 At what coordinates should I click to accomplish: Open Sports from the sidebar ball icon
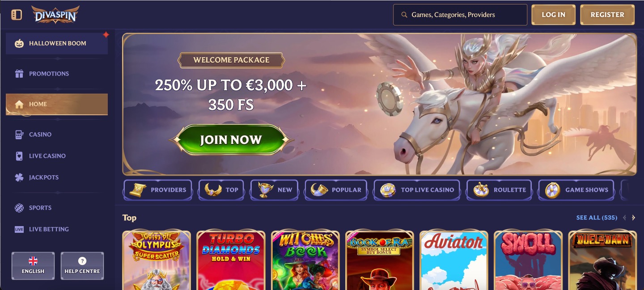(19, 208)
